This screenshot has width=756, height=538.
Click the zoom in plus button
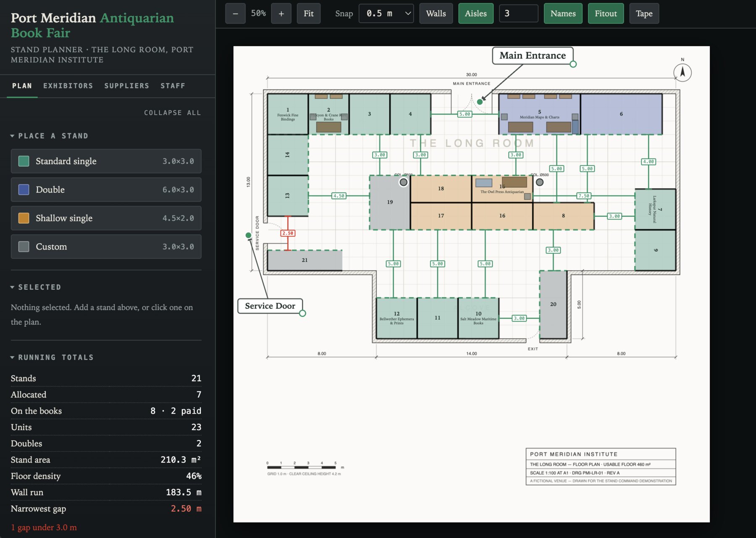tap(281, 13)
